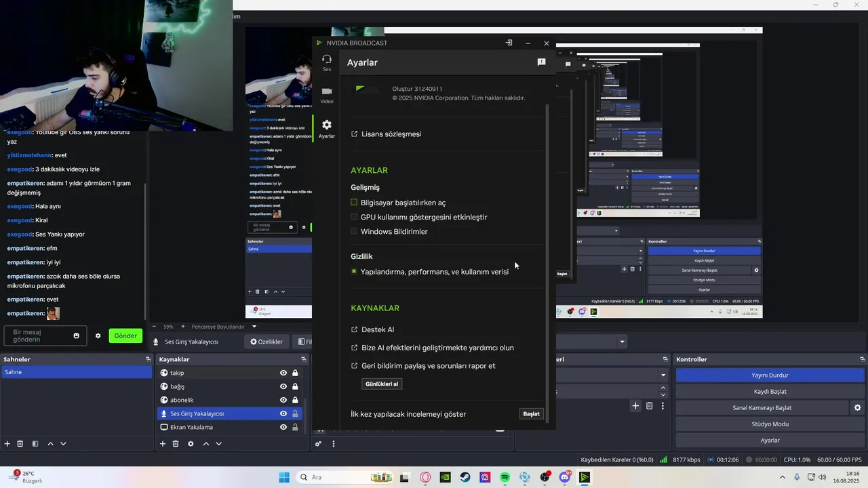
Task: Move scene down in Sahneler panel
Action: click(x=63, y=444)
